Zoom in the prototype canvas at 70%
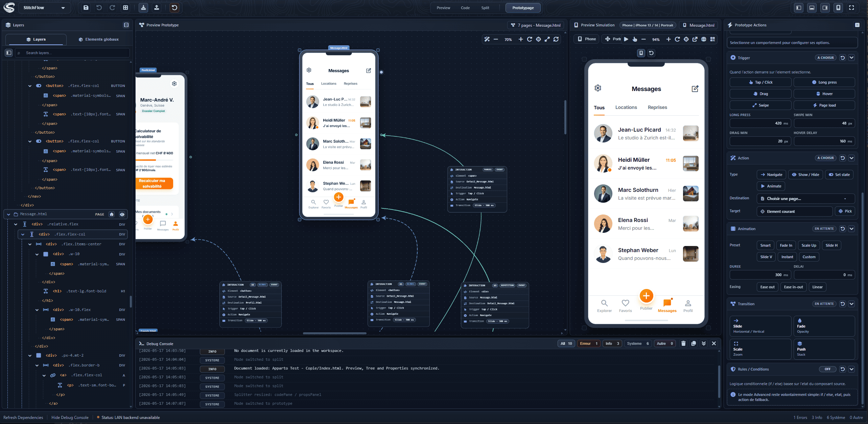This screenshot has height=424, width=868. tap(521, 39)
